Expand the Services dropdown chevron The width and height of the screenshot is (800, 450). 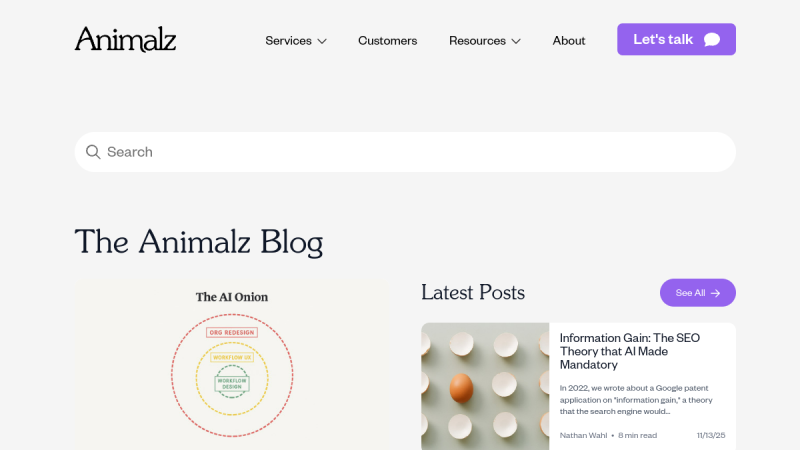[322, 41]
